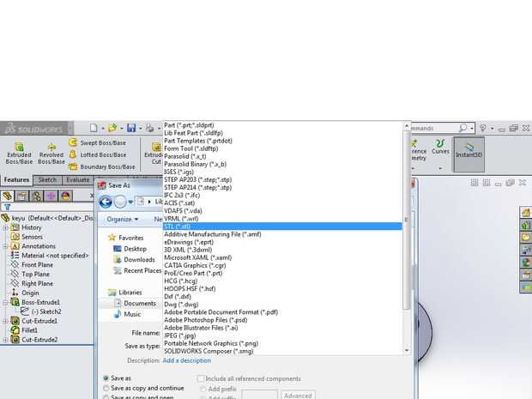
Task: Open Recent Places in Favorites
Action: tap(137, 270)
